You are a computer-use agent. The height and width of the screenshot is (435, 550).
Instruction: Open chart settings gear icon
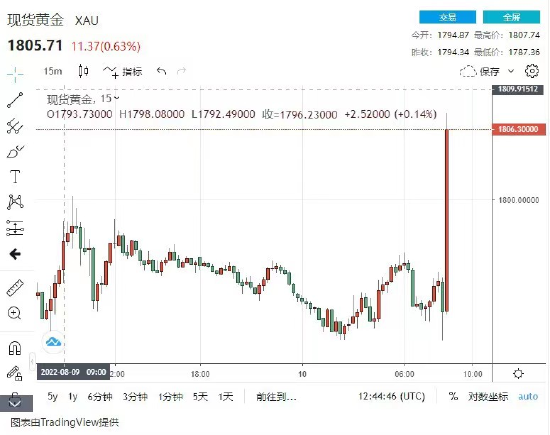pyautogui.click(x=532, y=71)
